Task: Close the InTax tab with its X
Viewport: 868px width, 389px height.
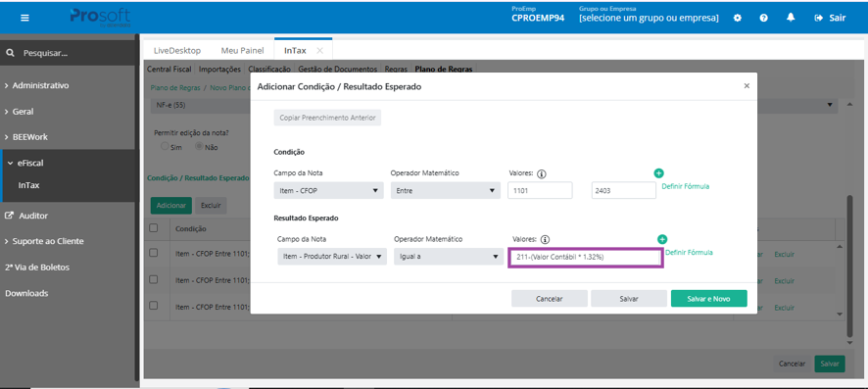Action: click(319, 50)
